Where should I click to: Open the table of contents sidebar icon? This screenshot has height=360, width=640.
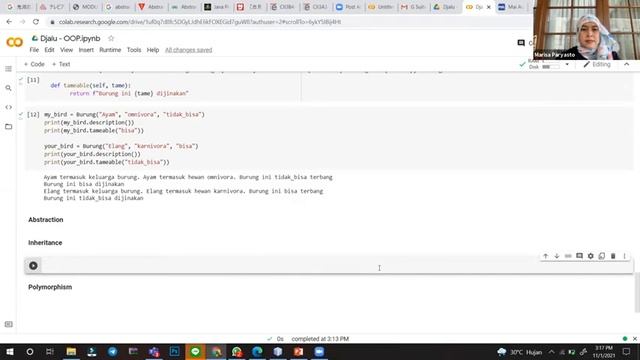click(8, 69)
